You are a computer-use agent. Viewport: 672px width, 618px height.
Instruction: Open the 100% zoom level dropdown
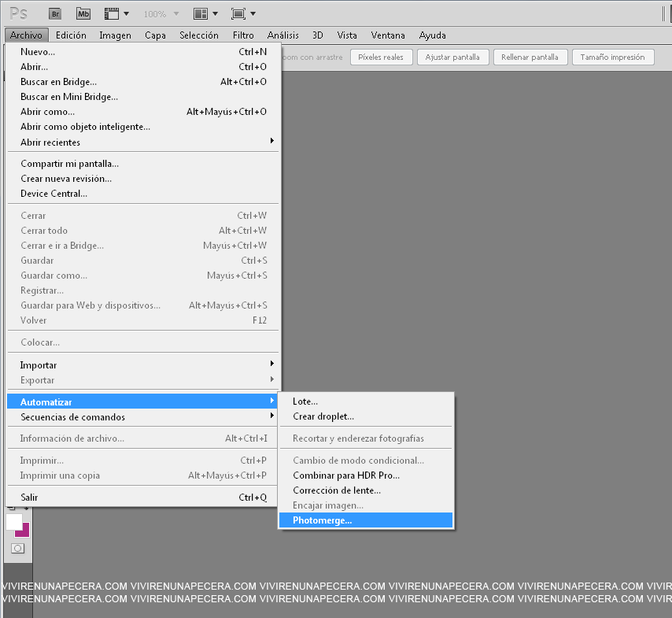[x=161, y=13]
